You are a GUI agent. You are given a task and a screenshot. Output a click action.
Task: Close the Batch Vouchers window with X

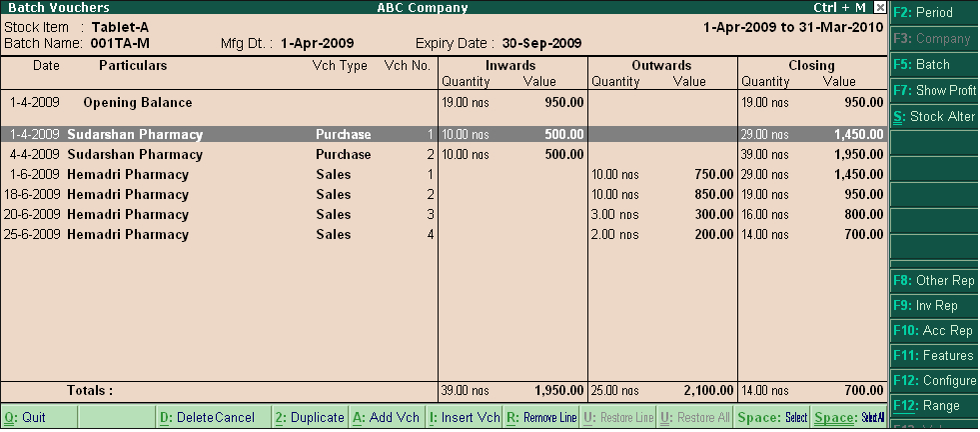click(879, 8)
